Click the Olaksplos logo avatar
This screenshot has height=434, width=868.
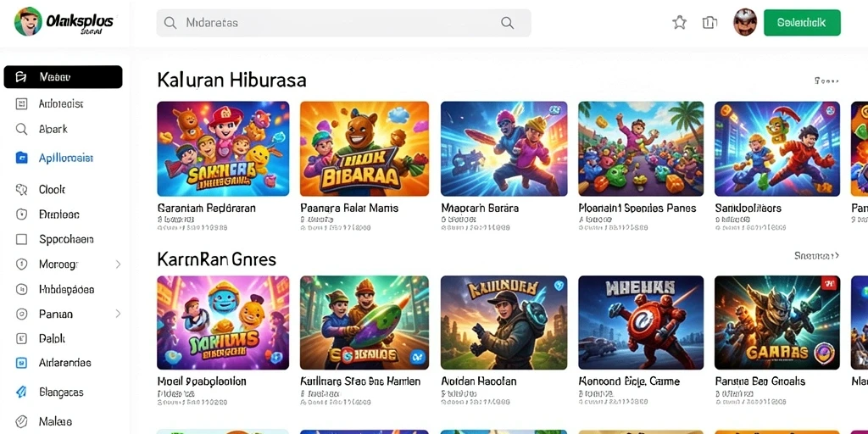28,21
